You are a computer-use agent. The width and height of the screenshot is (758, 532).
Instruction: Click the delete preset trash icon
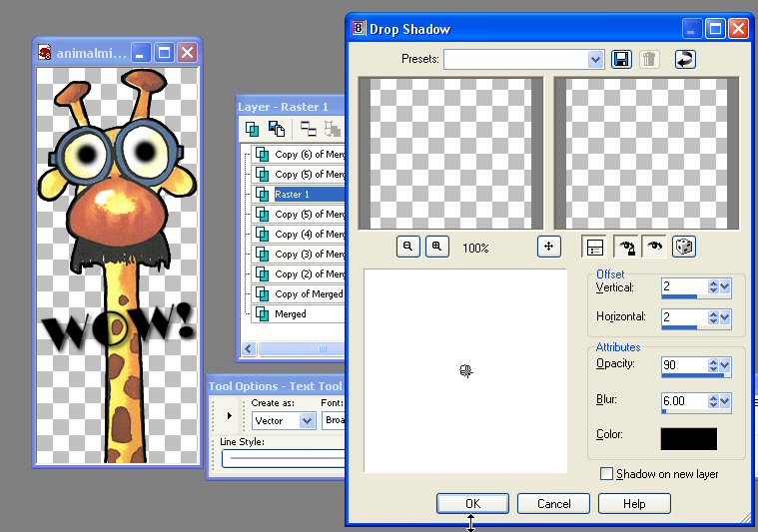[x=649, y=60]
